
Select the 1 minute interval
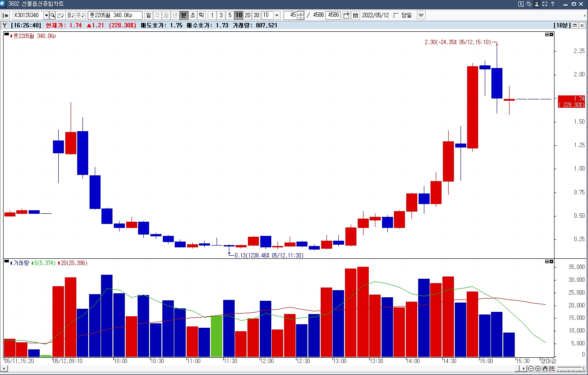pyautogui.click(x=212, y=15)
